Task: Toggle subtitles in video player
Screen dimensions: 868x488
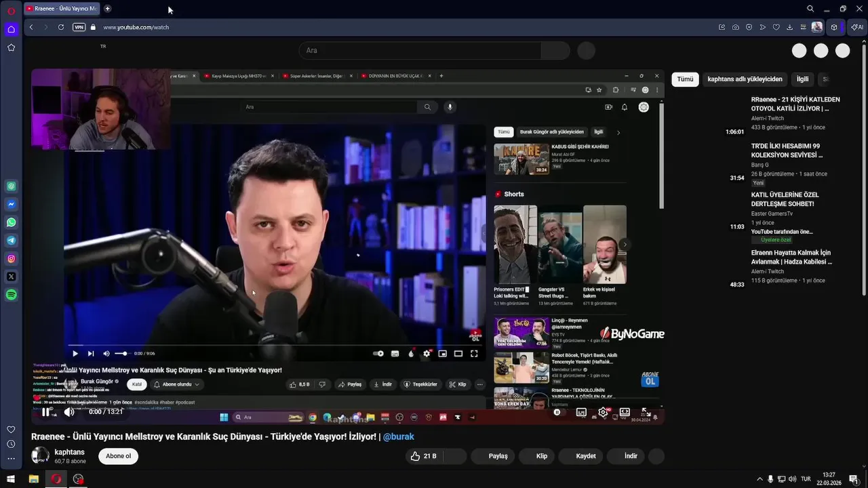Action: (581, 412)
